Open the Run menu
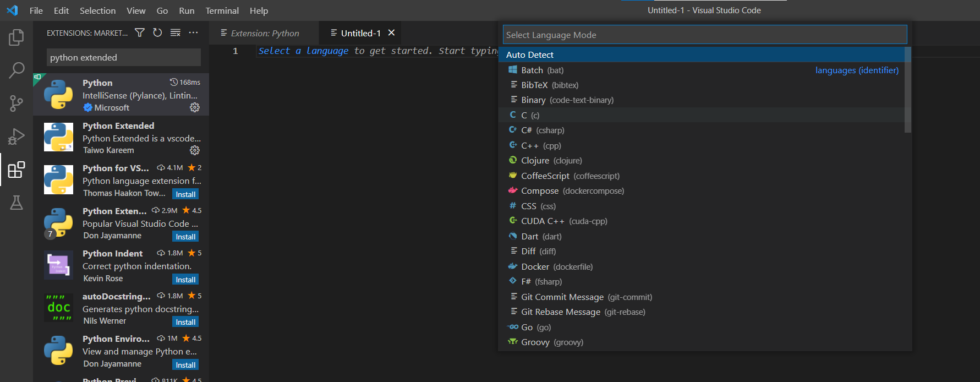This screenshot has height=382, width=980. (x=187, y=10)
